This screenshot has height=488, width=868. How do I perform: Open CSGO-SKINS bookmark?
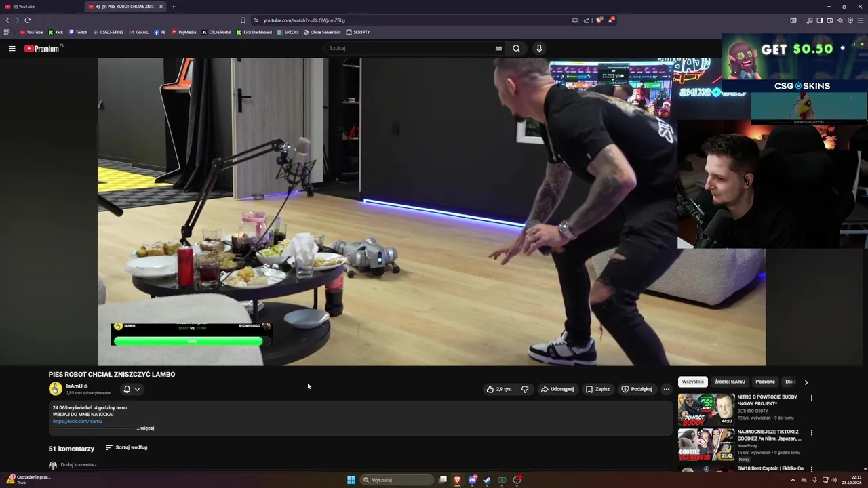point(108,32)
